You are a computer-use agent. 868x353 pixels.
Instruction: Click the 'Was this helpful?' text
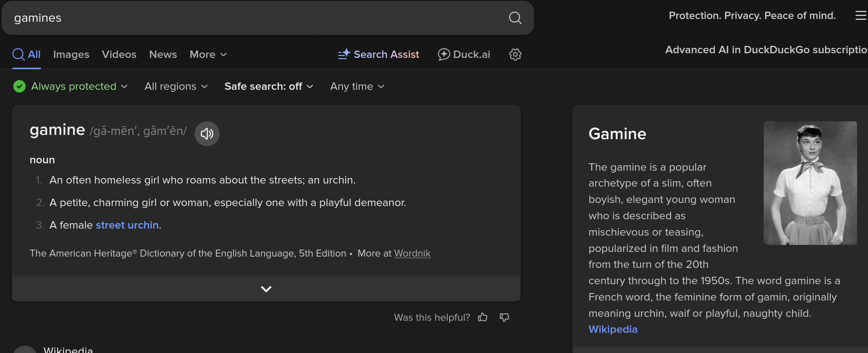coord(432,318)
